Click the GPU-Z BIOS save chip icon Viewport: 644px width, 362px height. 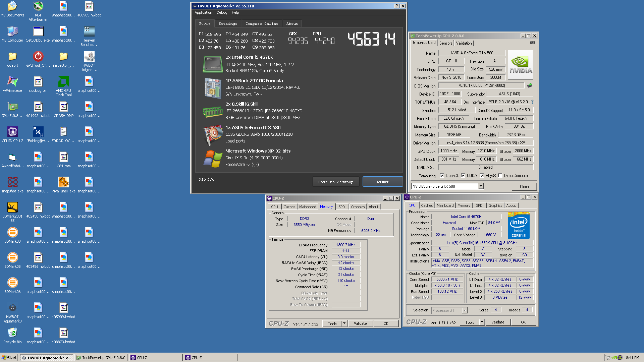[530, 85]
